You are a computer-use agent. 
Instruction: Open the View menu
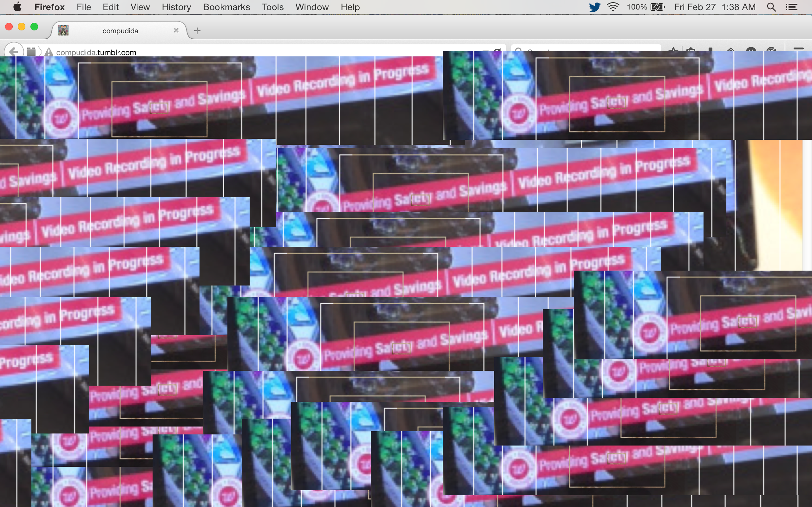(x=140, y=7)
